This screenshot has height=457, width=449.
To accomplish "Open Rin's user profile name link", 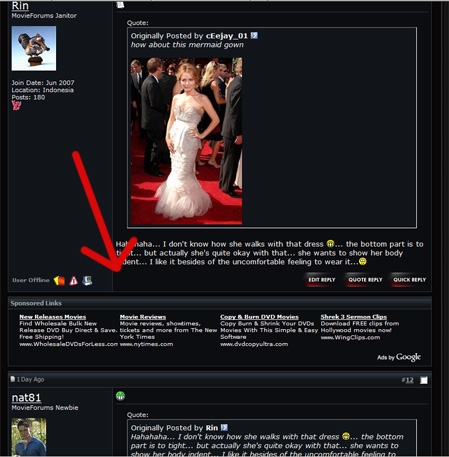I will (x=20, y=6).
